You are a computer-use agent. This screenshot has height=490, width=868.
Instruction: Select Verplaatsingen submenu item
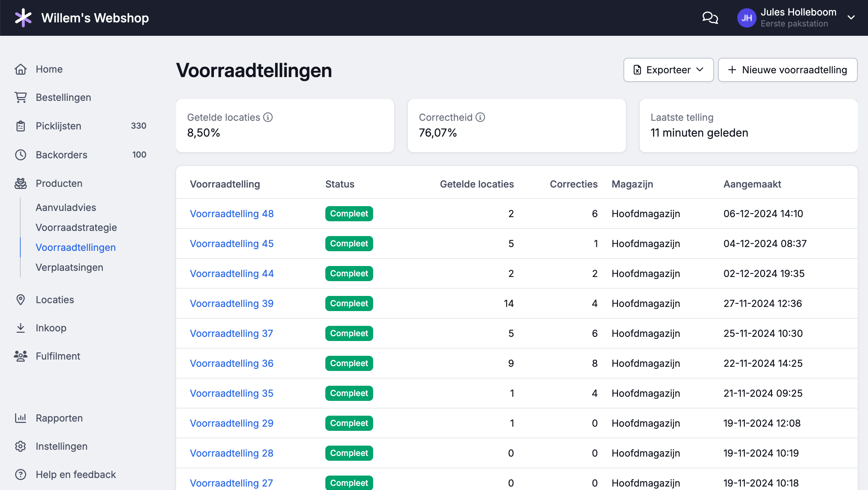tap(69, 267)
